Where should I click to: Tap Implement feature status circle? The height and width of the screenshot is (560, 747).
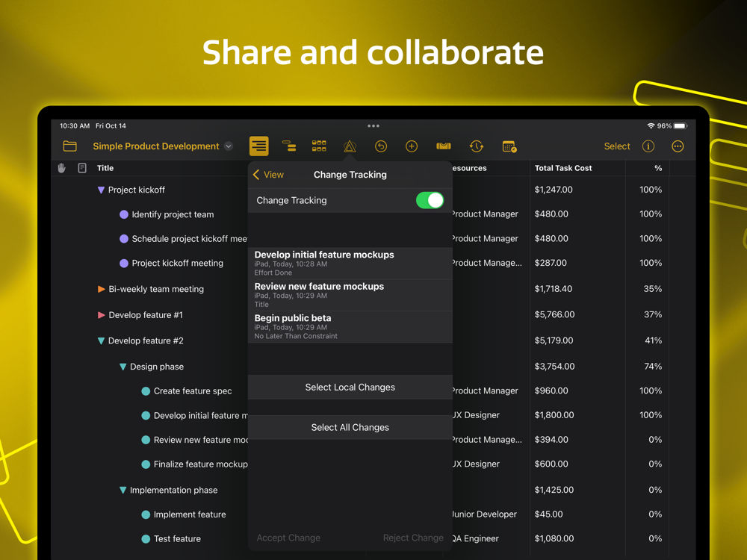tap(146, 514)
